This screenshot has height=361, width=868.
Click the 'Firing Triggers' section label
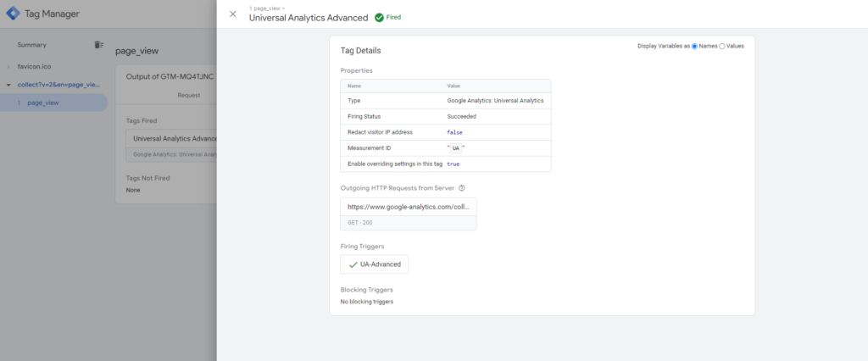click(362, 246)
